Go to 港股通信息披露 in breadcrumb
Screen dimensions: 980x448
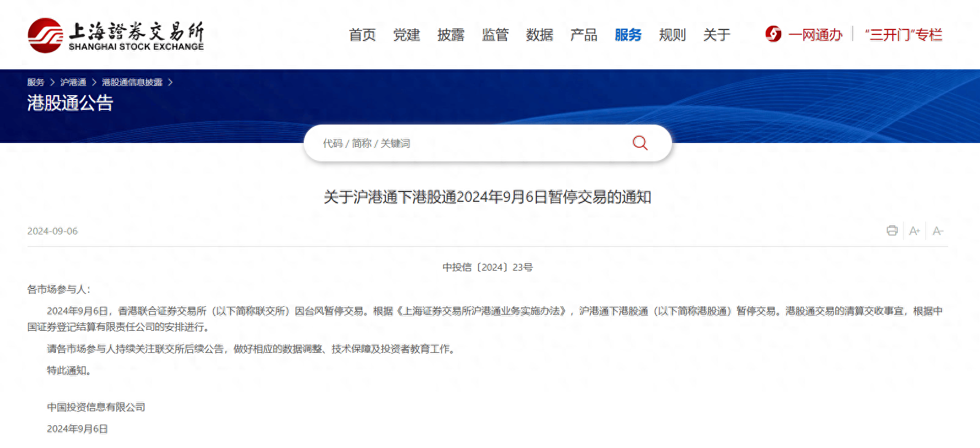[x=132, y=82]
